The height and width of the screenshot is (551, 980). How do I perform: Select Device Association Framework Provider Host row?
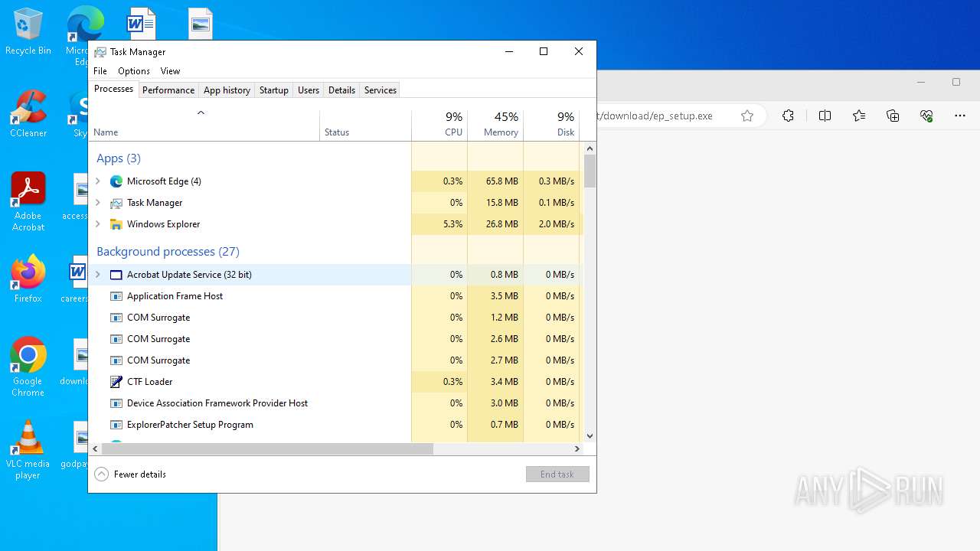click(334, 403)
